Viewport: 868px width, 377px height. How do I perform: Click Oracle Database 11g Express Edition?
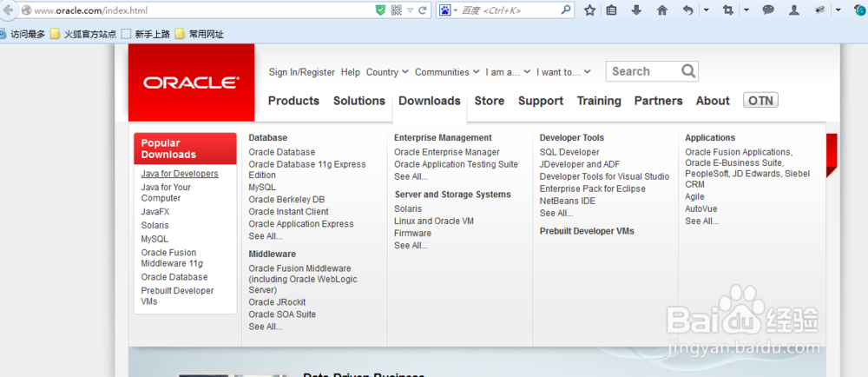tap(307, 170)
